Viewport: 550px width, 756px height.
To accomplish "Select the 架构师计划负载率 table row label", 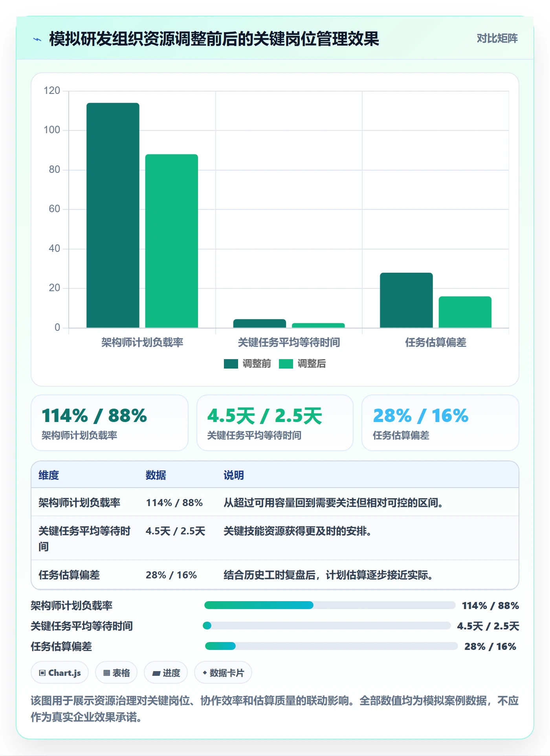I will click(79, 503).
